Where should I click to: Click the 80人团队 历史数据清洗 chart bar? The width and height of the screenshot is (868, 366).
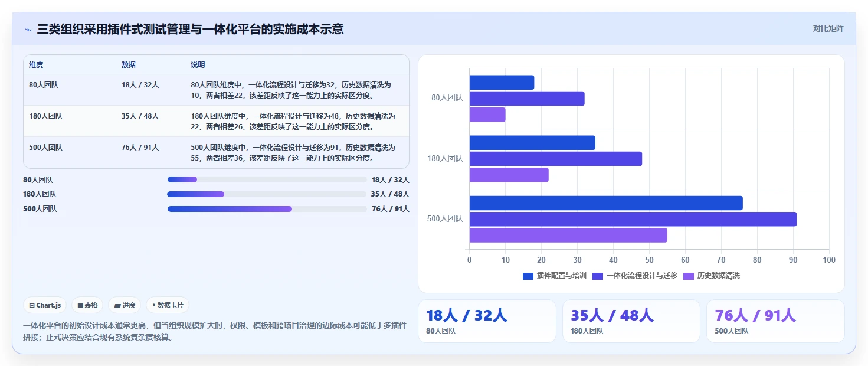point(487,115)
